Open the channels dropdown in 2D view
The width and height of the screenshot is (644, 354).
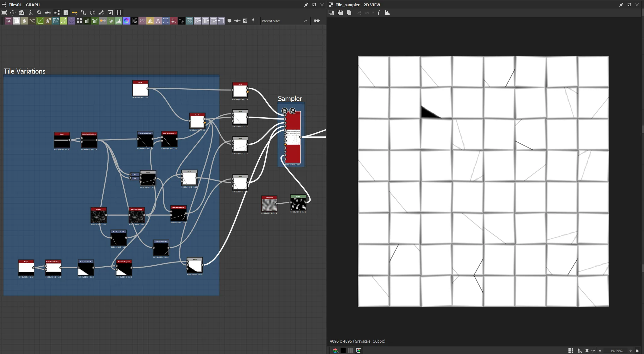pos(336,351)
